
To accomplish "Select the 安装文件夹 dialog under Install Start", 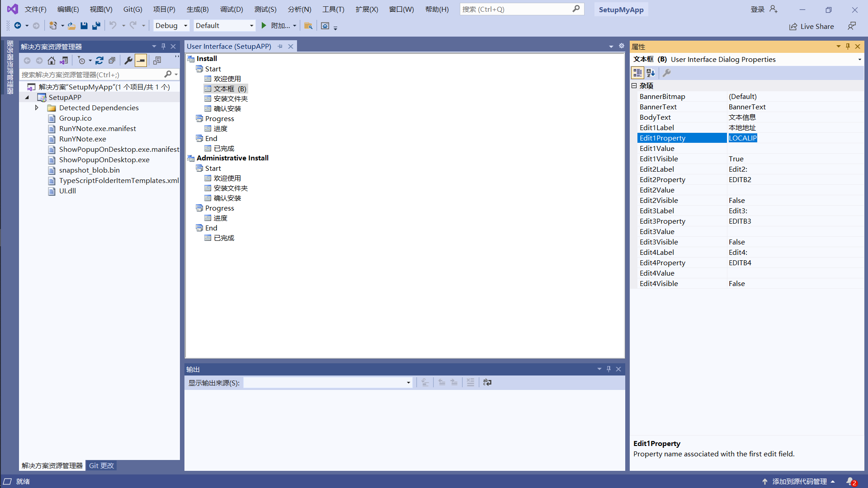I will click(231, 99).
